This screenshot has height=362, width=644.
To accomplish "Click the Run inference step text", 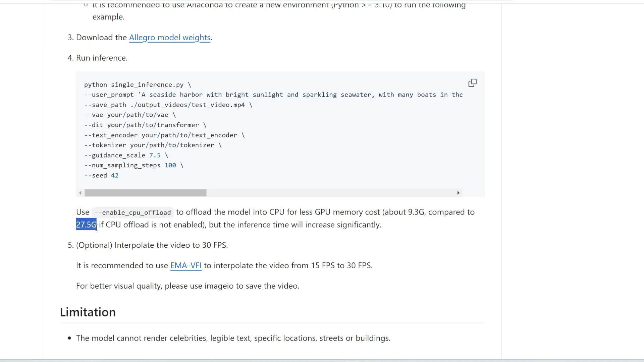I will [x=102, y=58].
